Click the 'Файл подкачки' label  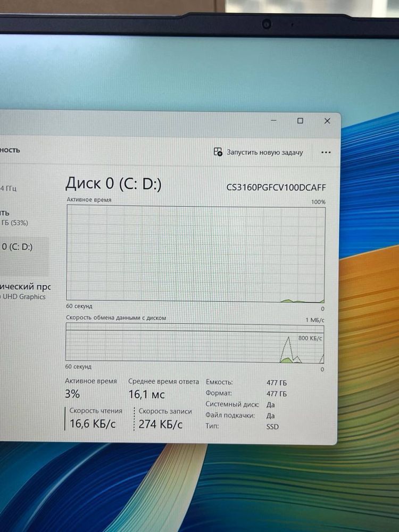pos(230,415)
